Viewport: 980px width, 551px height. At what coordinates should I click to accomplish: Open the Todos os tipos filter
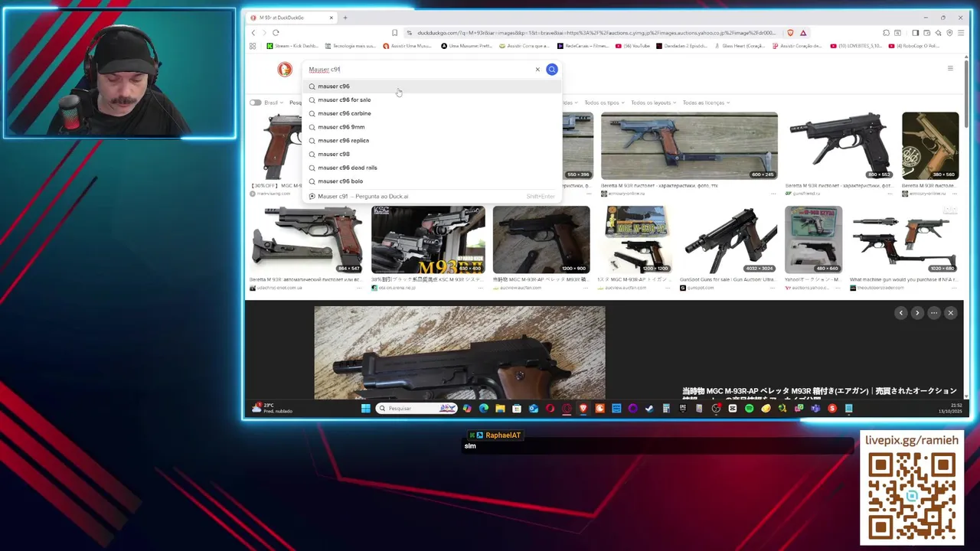click(x=604, y=103)
